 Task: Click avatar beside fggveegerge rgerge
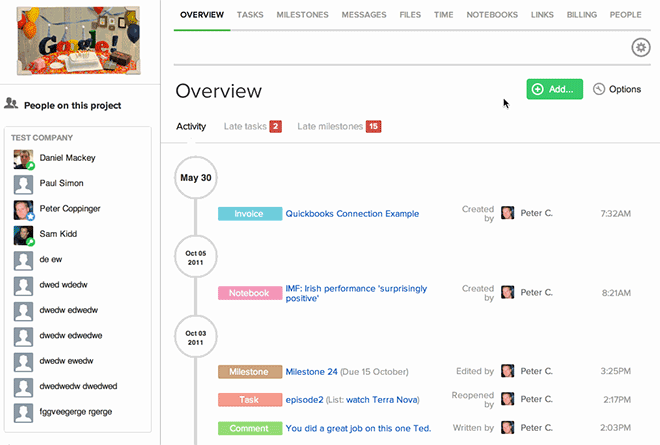pyautogui.click(x=23, y=412)
